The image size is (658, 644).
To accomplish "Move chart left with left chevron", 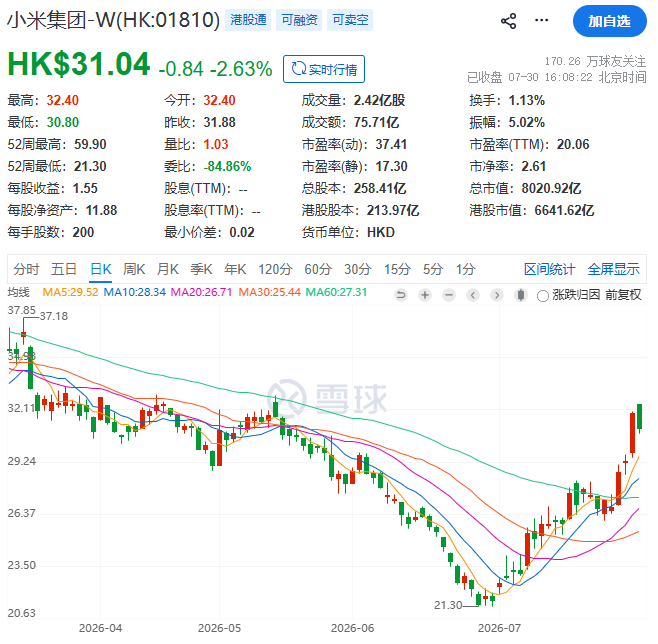I will [473, 295].
